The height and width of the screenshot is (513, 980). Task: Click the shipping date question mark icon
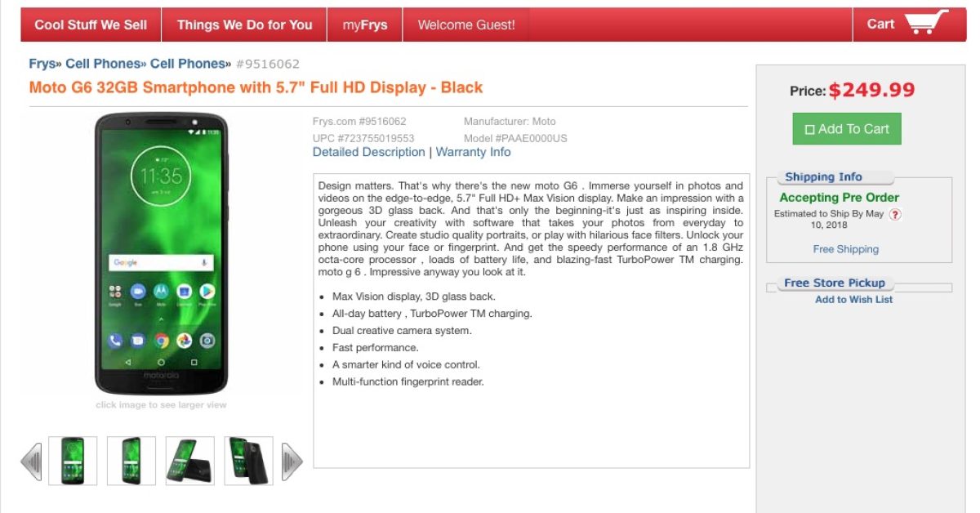coord(895,215)
